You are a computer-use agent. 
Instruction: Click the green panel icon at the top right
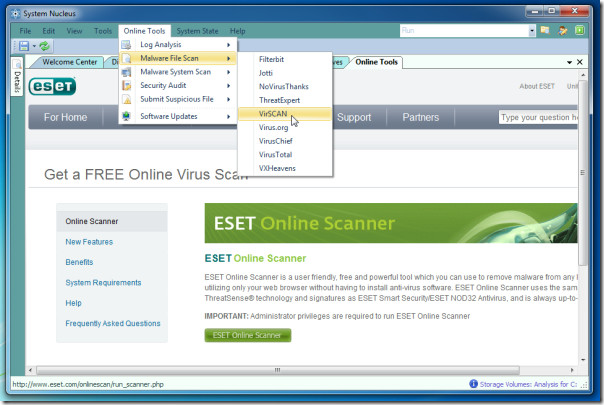580,30
